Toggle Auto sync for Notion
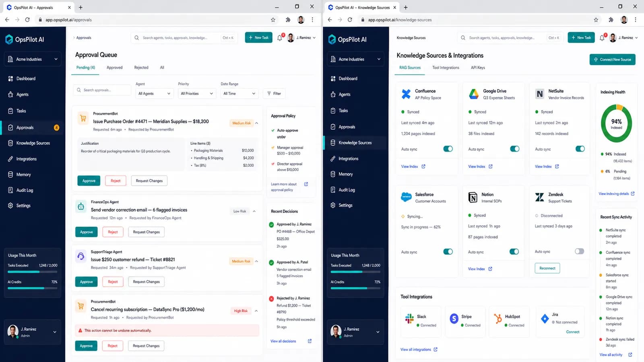The width and height of the screenshot is (644, 362). [514, 252]
